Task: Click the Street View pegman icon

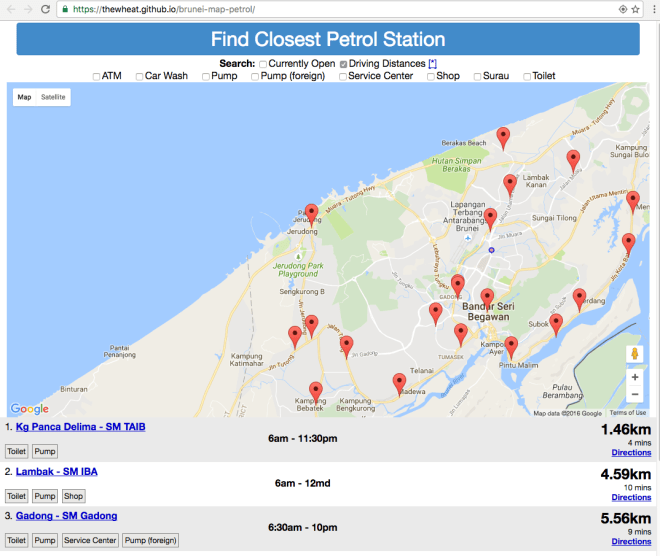Action: point(635,354)
